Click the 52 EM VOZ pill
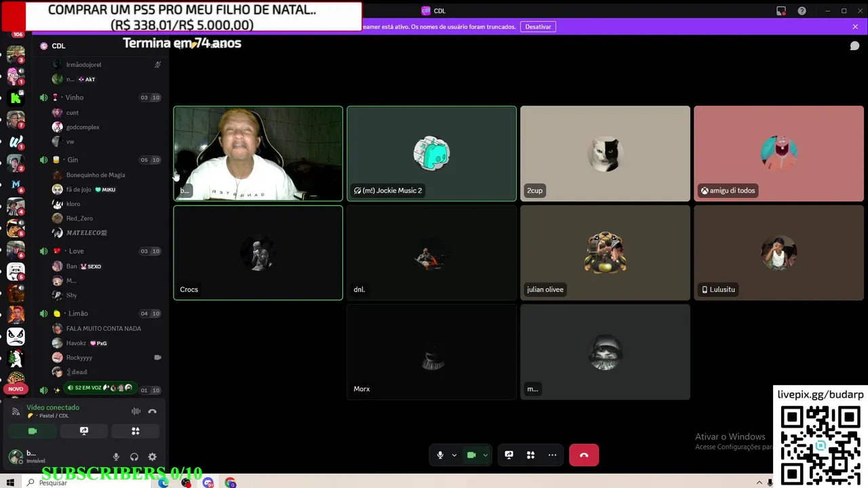 click(x=100, y=388)
